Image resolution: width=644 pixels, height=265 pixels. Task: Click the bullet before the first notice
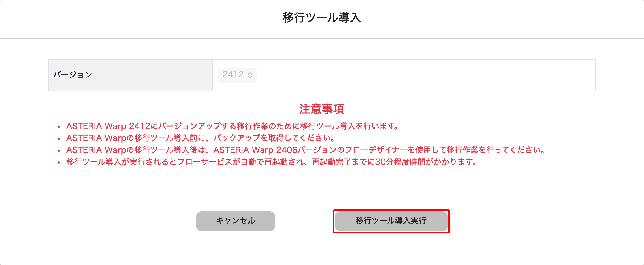coord(59,127)
